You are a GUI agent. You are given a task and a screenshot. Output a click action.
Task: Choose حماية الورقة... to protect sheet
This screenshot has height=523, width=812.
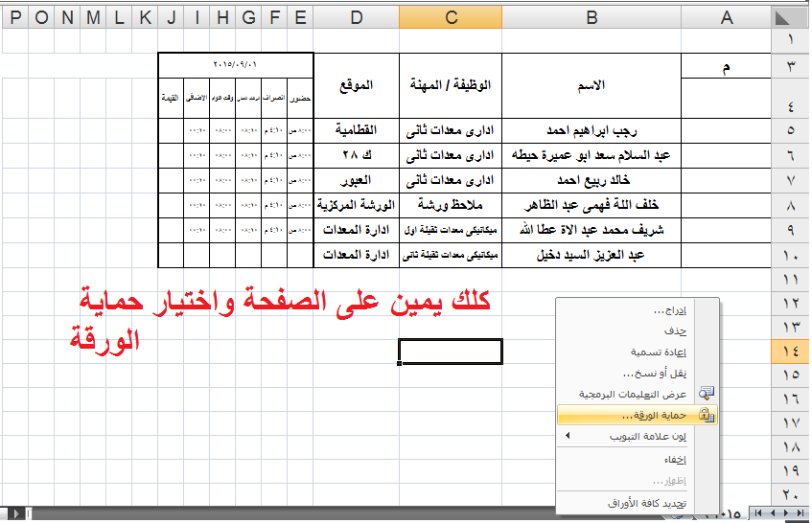638,416
